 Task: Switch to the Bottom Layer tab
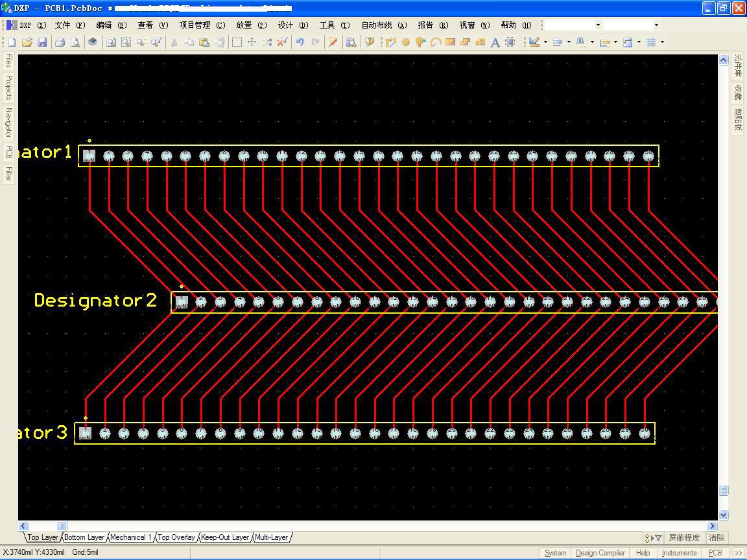click(x=84, y=537)
